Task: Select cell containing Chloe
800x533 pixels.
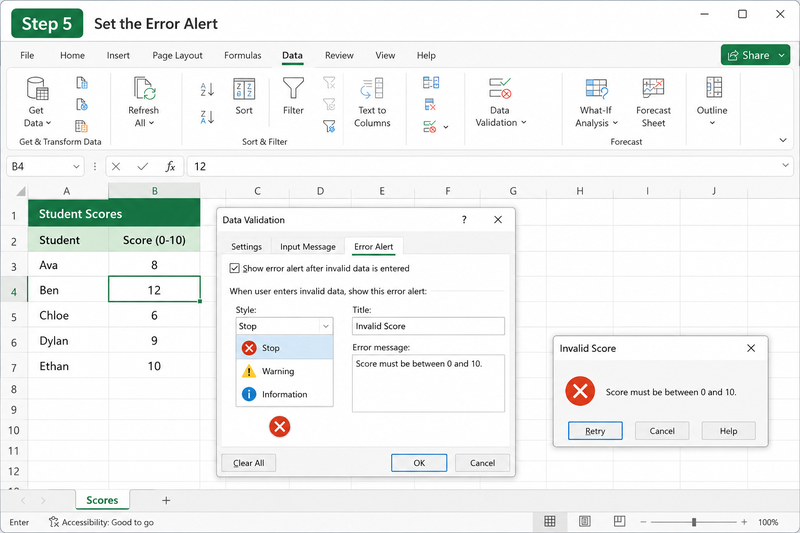Action: tap(68, 315)
